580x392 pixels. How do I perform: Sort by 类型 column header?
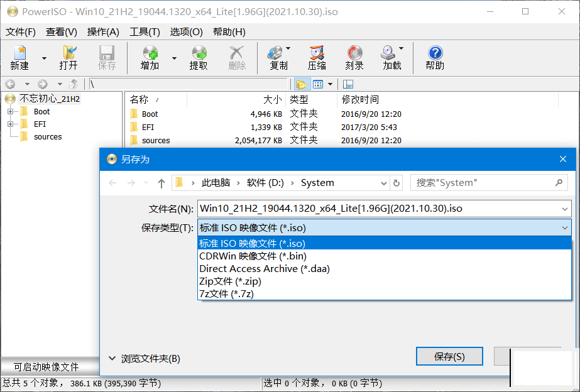(x=312, y=99)
